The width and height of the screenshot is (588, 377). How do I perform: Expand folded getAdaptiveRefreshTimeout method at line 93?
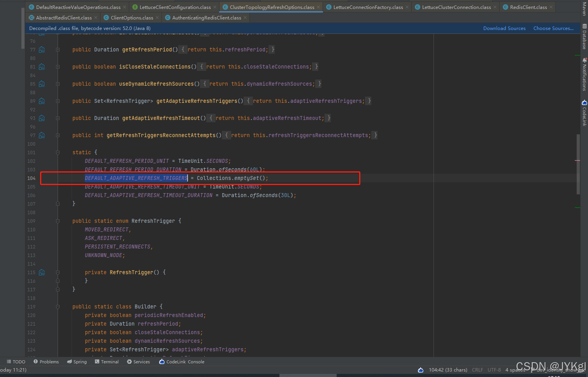click(x=58, y=118)
